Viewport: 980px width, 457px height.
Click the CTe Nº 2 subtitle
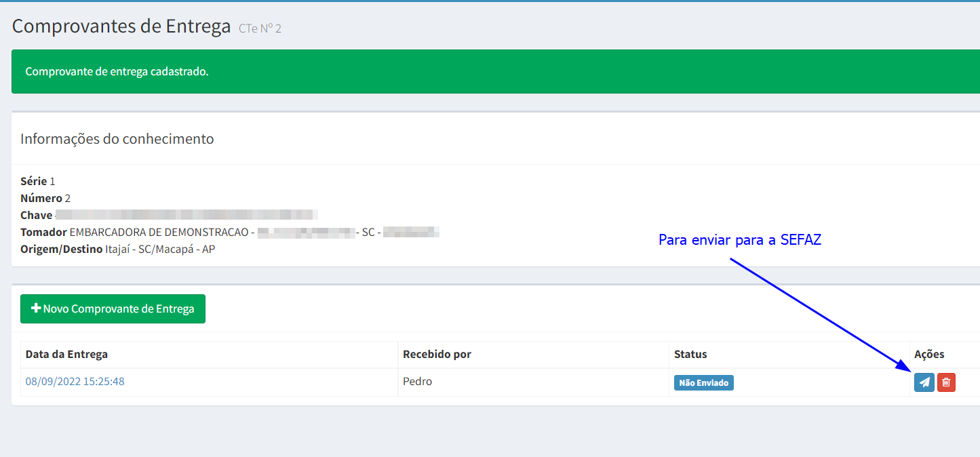click(260, 28)
